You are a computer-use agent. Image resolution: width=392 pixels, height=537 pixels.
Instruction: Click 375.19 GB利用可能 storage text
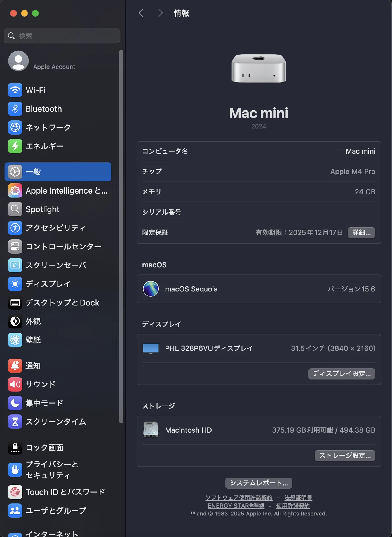pos(303,430)
